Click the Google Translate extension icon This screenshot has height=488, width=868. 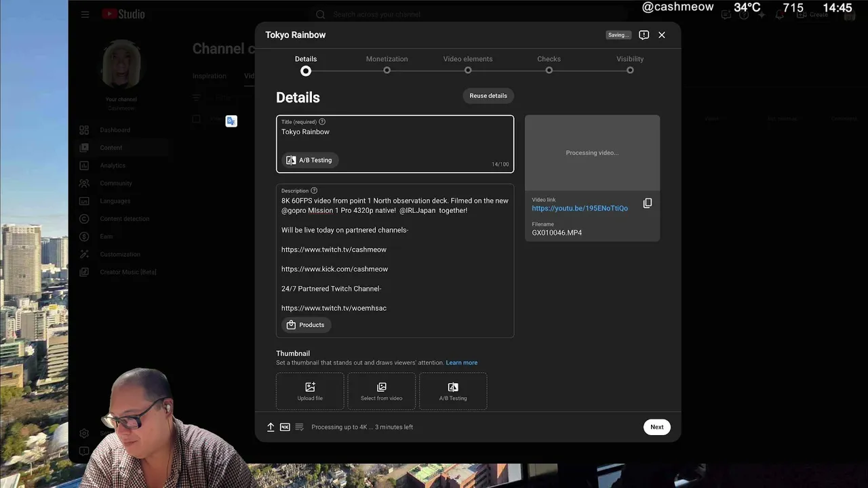point(231,121)
